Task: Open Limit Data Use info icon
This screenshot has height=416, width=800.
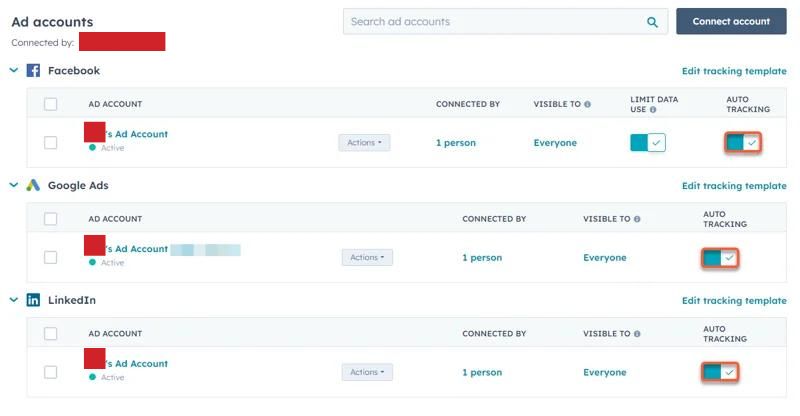Action: point(653,109)
